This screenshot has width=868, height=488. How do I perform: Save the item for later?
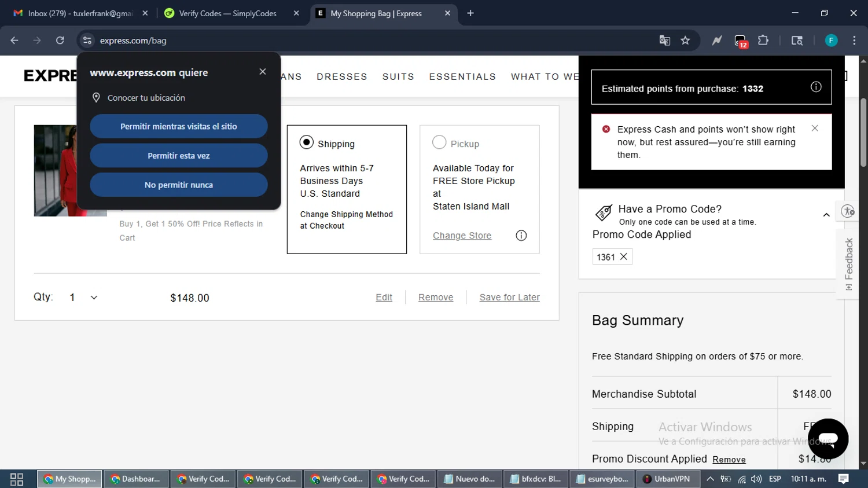pos(509,298)
